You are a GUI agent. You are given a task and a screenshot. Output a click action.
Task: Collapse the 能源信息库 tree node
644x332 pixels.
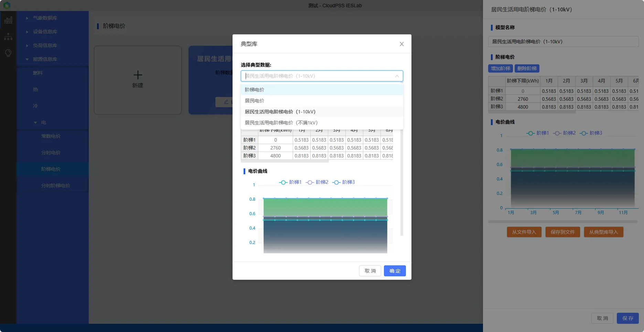click(x=27, y=59)
